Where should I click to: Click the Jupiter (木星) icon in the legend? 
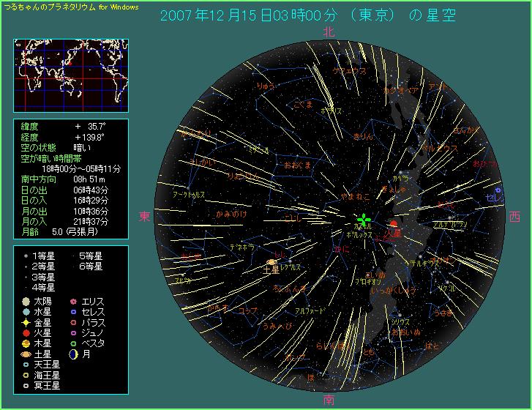point(26,343)
